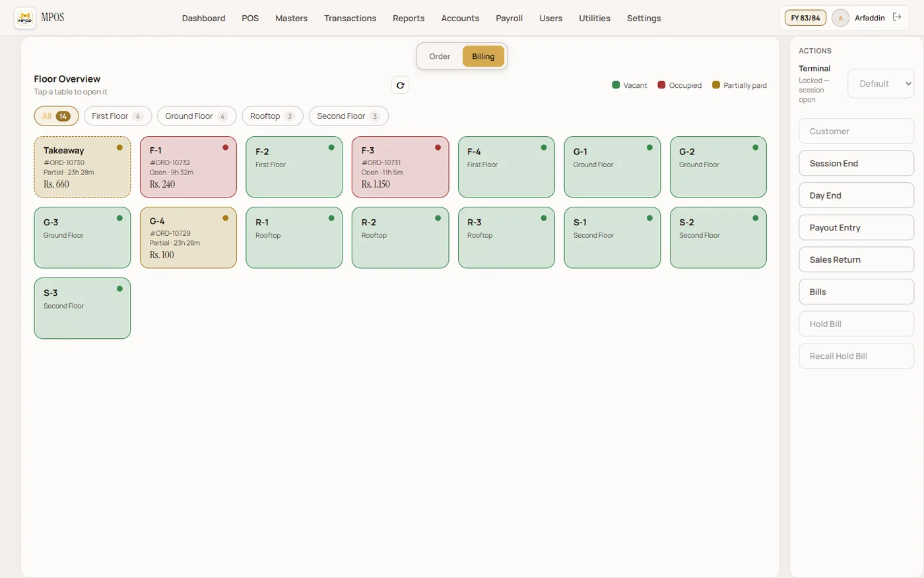Open the Dashboard menu
Image resolution: width=924 pixels, height=578 pixels.
[x=203, y=18]
